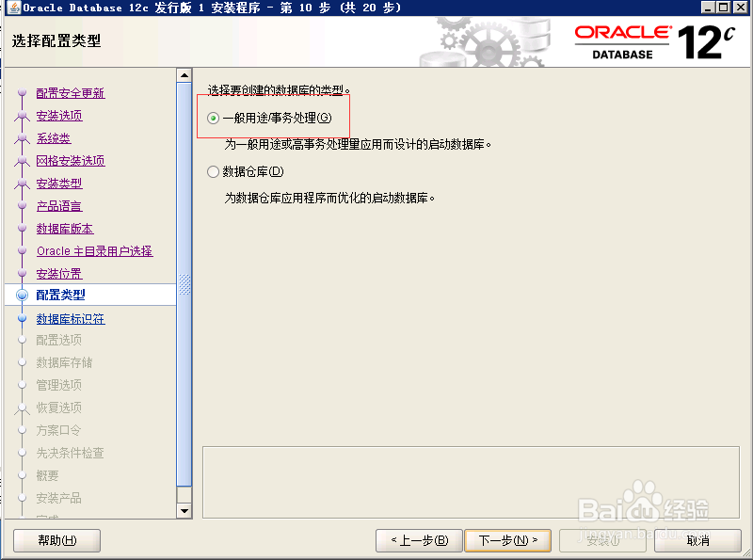The width and height of the screenshot is (753, 560).
Task: Click the pending step dot next to 数据库标识符
Action: click(23, 319)
